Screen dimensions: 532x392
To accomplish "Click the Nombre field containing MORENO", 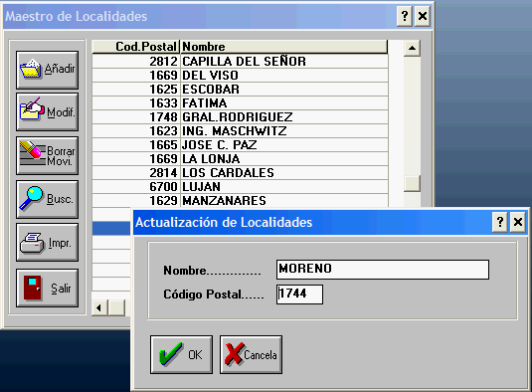I will pyautogui.click(x=383, y=270).
